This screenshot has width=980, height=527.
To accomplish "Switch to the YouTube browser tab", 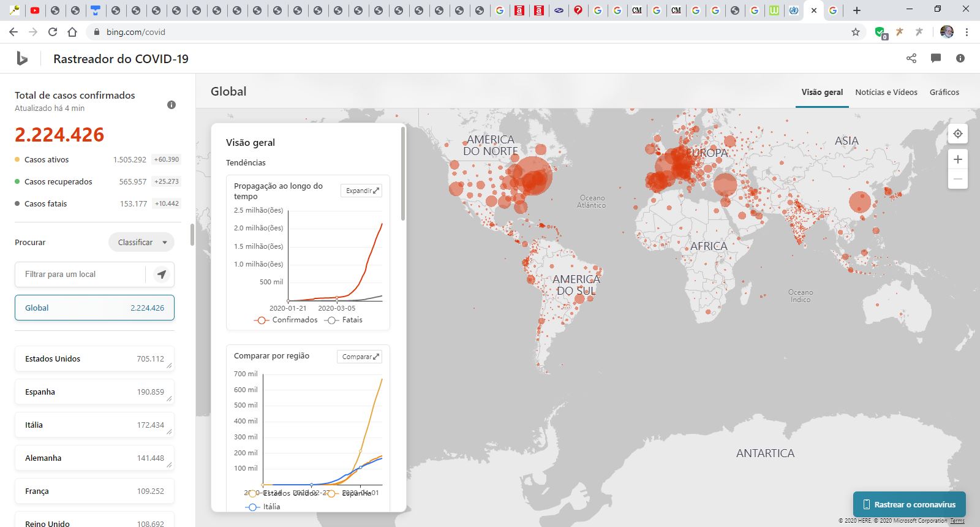I will (x=35, y=10).
